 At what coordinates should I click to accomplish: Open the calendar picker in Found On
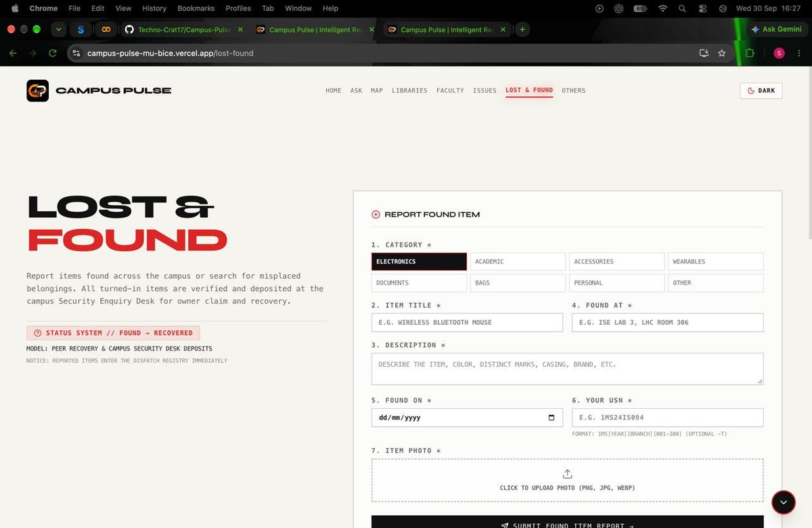(551, 418)
